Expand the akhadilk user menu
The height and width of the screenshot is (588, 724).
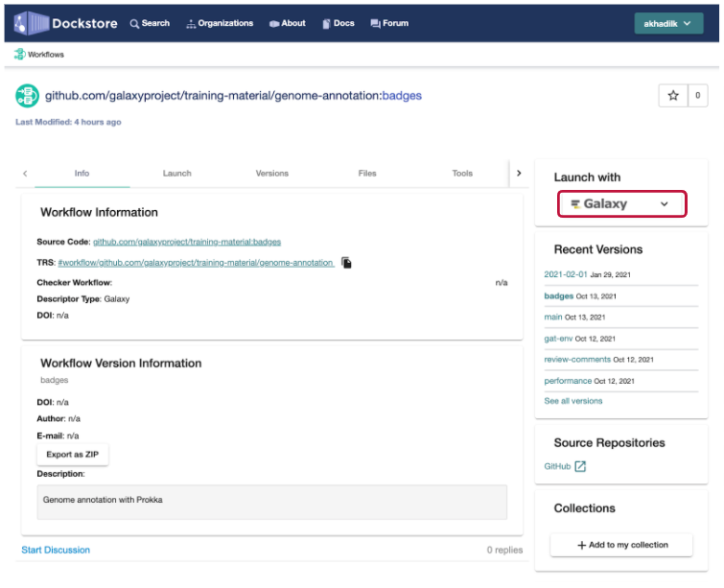(668, 23)
